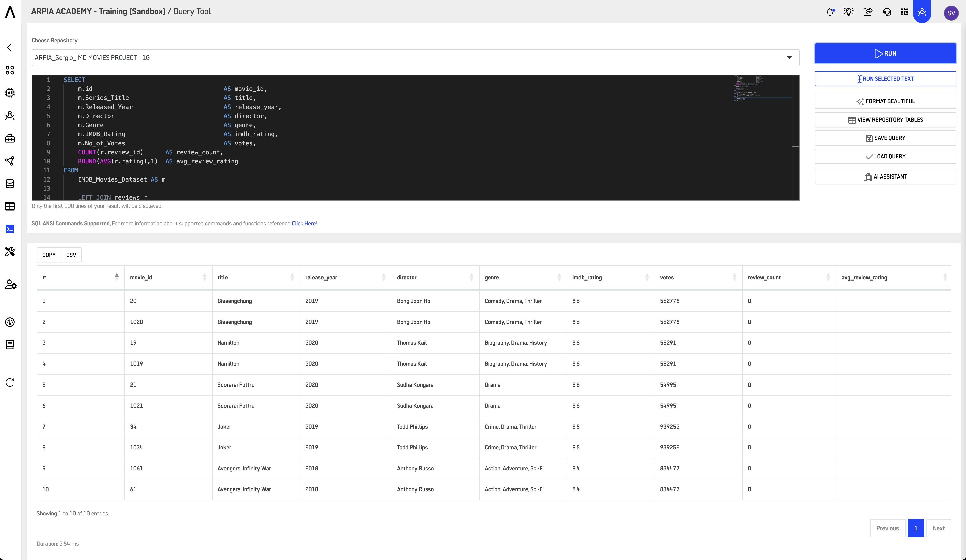Click the RUN button

[885, 53]
